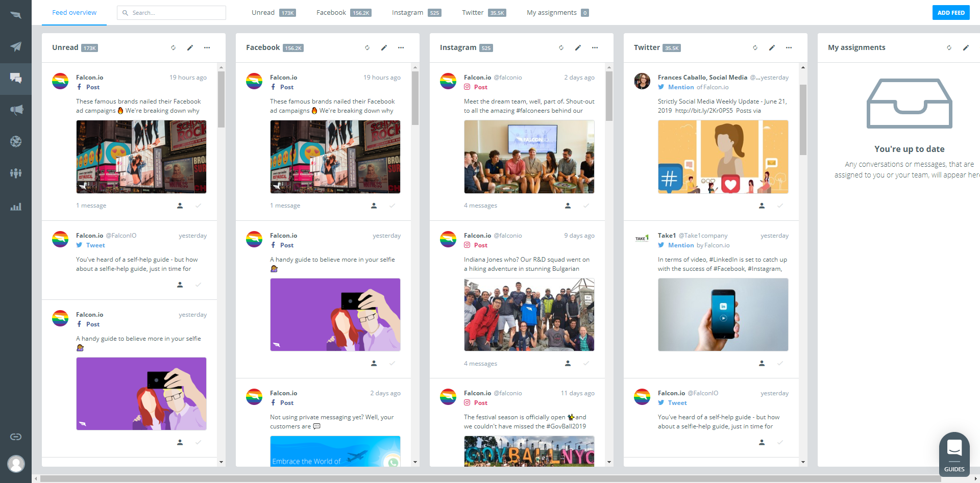This screenshot has height=483, width=980.
Task: Mark Unread selfie guide post as done
Action: point(198,442)
